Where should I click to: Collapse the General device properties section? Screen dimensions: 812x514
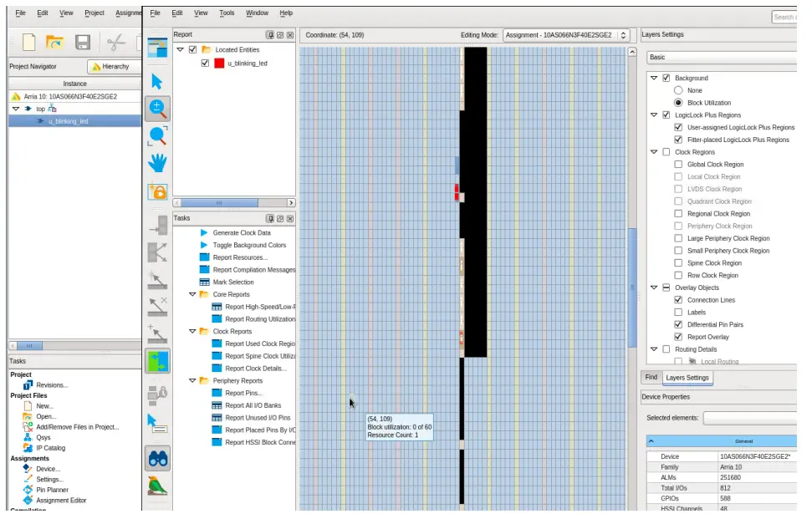tap(651, 441)
